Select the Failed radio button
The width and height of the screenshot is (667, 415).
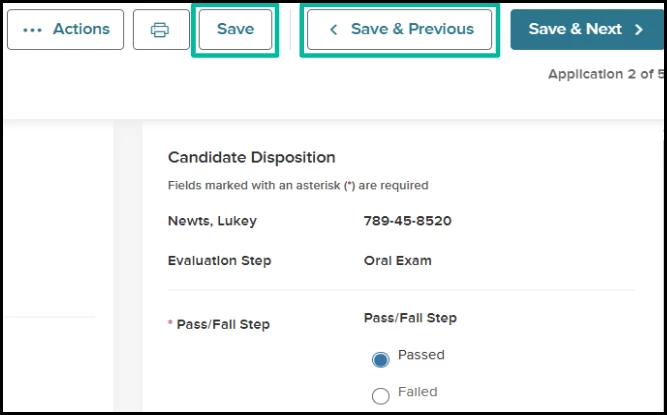tap(380, 396)
